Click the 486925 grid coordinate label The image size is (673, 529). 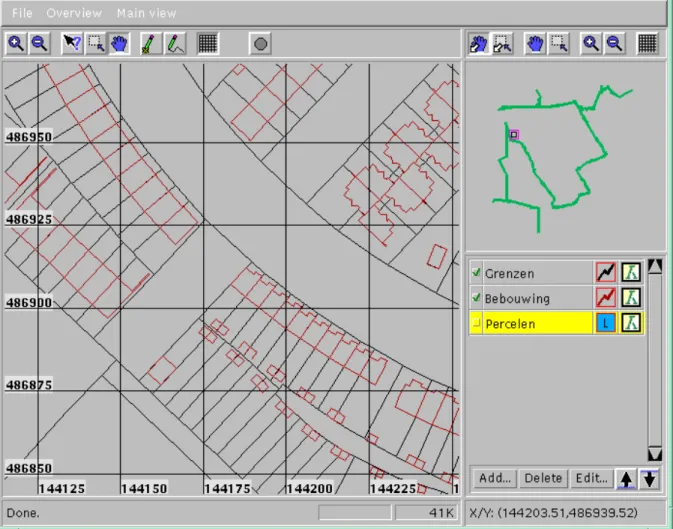[x=29, y=219]
